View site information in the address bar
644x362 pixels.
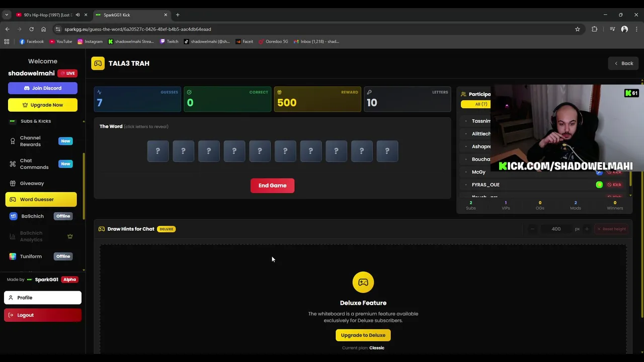[x=58, y=29]
